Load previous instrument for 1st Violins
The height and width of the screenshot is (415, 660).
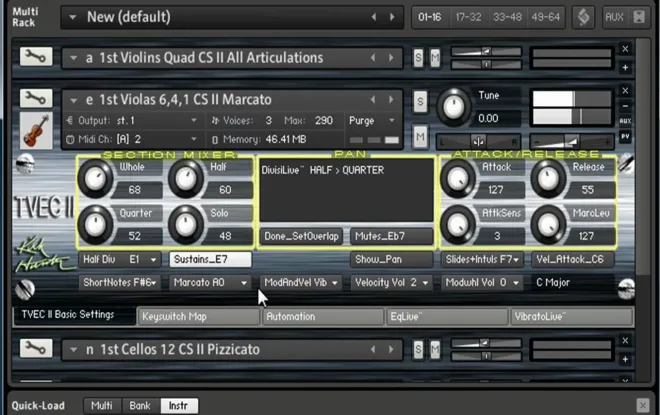[x=373, y=58]
